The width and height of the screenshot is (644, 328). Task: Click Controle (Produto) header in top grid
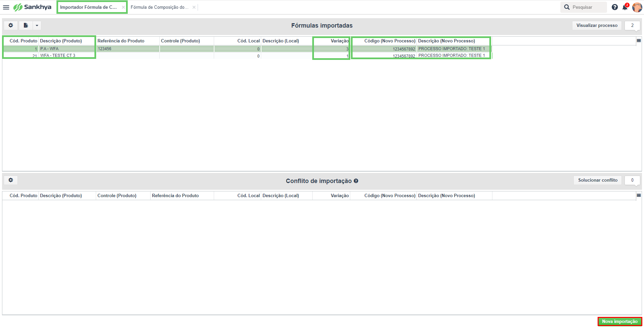tap(187, 41)
